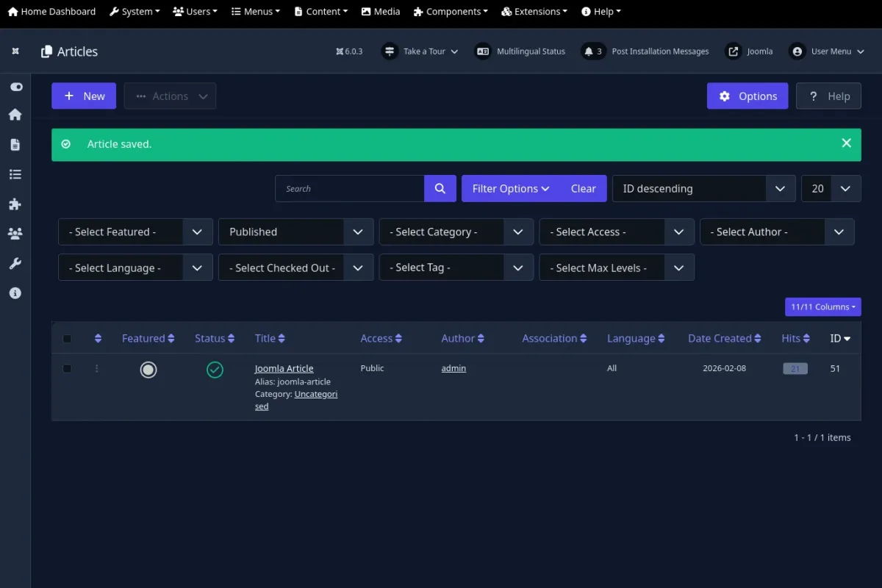Image resolution: width=882 pixels, height=588 pixels.
Task: Expand the 11/11 Columns dropdown
Action: click(x=822, y=307)
